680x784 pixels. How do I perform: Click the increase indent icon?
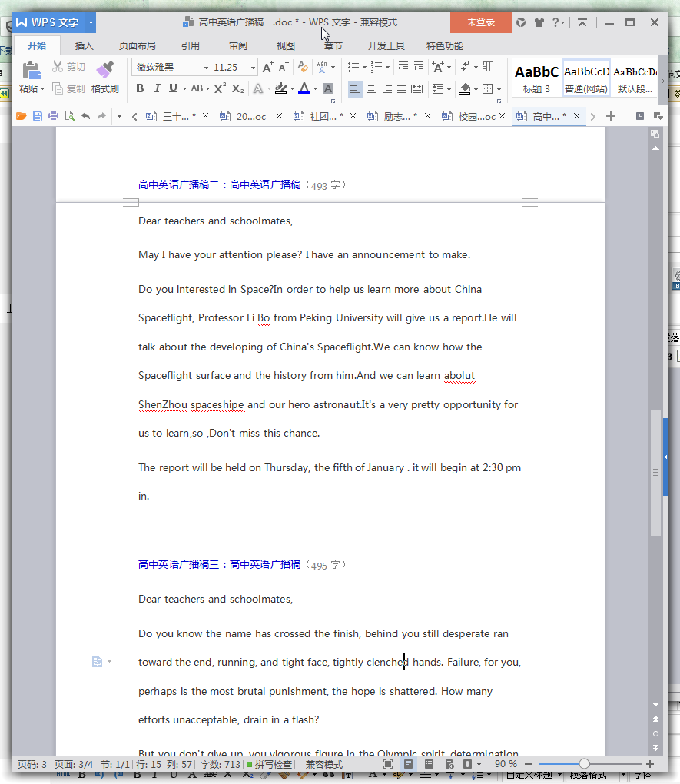(x=419, y=67)
